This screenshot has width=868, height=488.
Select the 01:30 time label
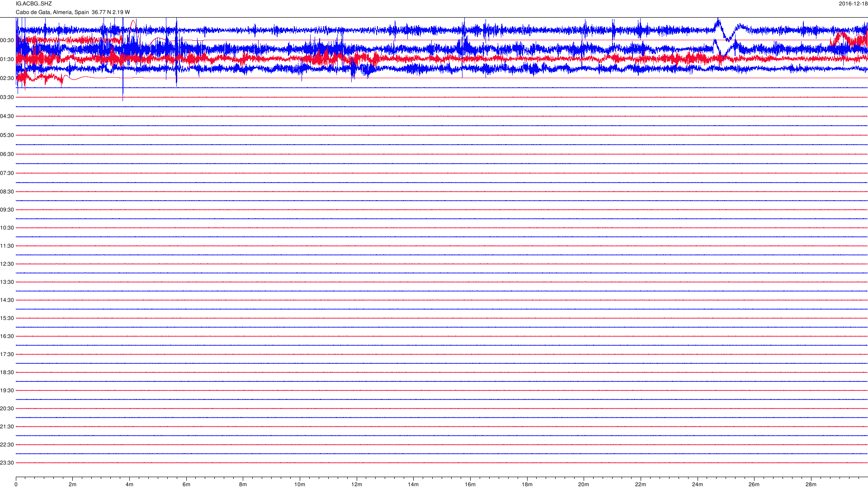tap(7, 59)
